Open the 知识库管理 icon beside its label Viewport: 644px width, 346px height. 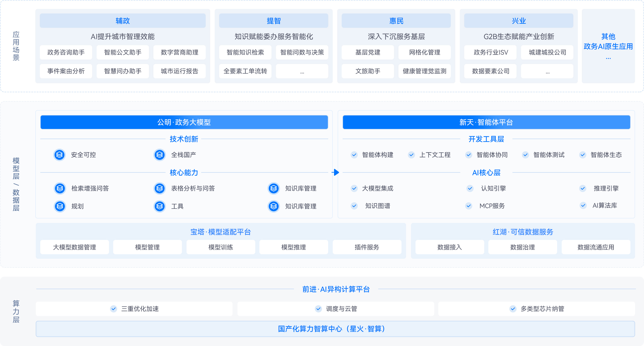click(x=274, y=188)
